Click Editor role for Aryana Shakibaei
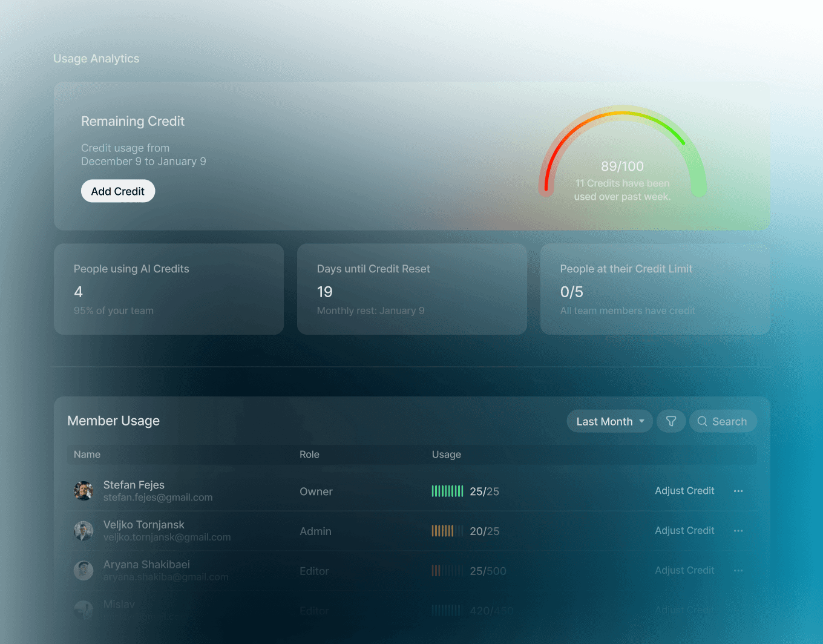 (314, 571)
